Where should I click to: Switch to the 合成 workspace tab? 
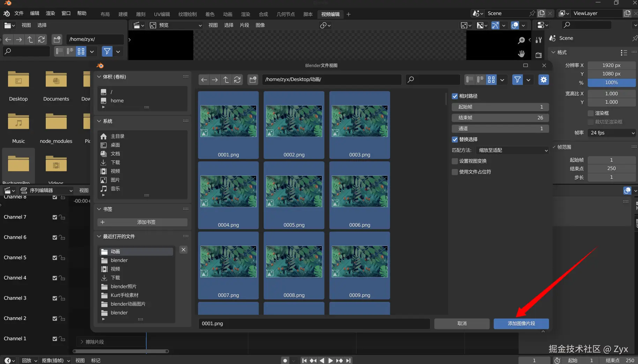click(263, 14)
